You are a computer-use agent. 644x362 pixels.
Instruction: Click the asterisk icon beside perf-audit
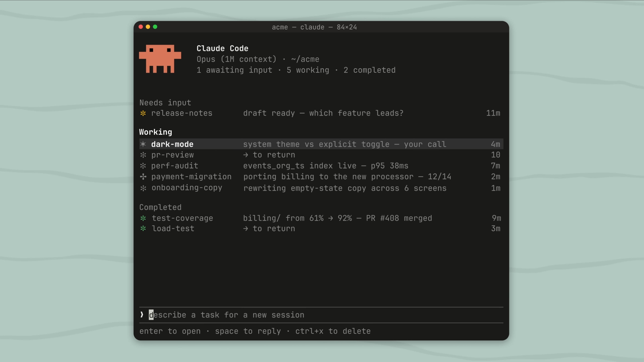pos(143,166)
